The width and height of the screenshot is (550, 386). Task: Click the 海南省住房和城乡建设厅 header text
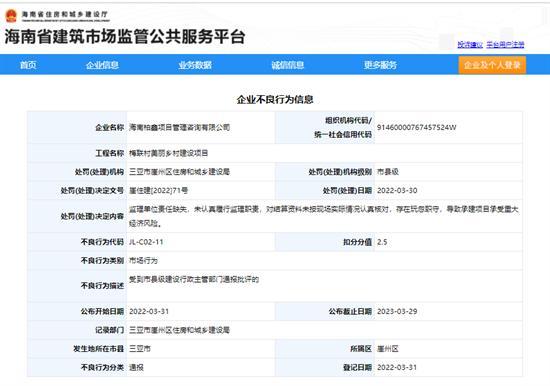[65, 14]
